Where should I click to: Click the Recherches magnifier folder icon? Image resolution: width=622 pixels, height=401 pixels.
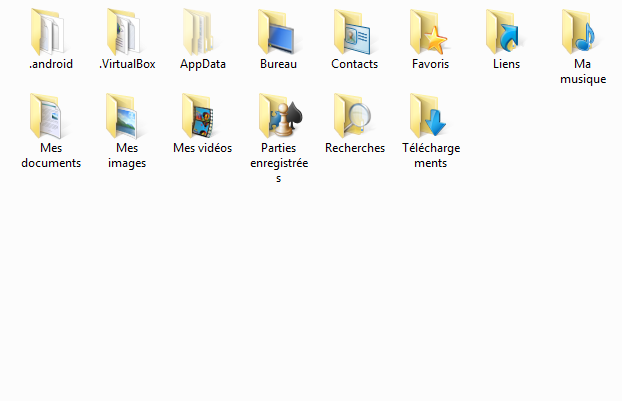point(352,116)
